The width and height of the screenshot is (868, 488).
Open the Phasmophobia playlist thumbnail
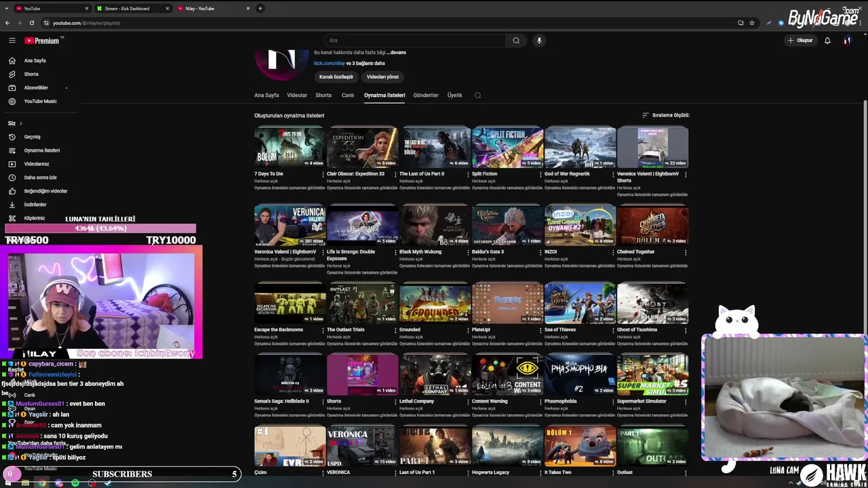[580, 374]
